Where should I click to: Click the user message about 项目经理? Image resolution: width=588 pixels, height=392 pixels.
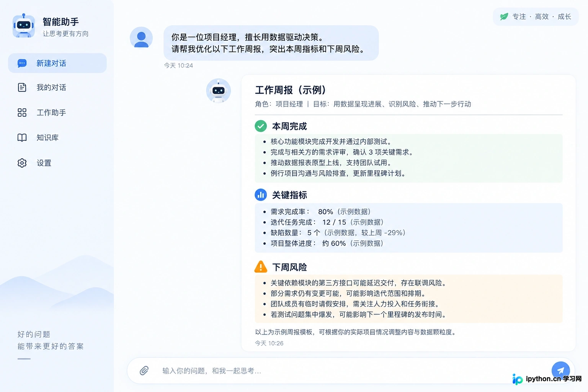[x=271, y=43]
